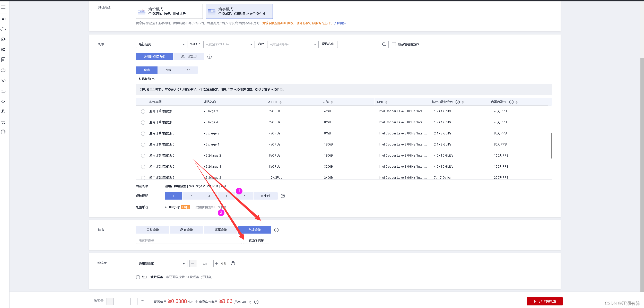Switch to the 公共镜像 tab
Screen dimensions: 644x308
tap(153, 230)
